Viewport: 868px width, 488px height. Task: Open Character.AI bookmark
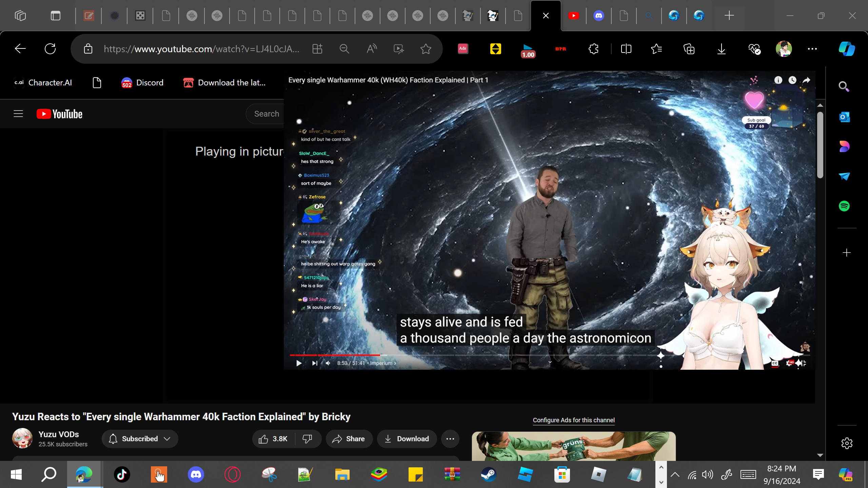(43, 83)
